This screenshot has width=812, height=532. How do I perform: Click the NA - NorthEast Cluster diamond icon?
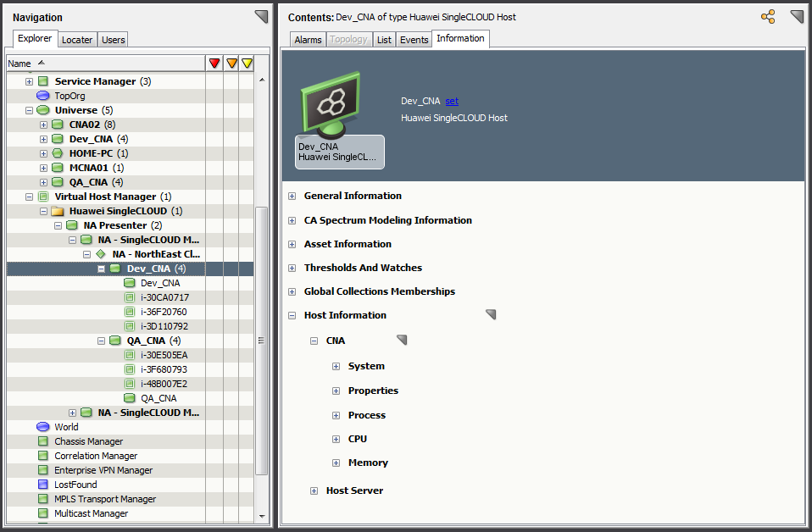101,254
